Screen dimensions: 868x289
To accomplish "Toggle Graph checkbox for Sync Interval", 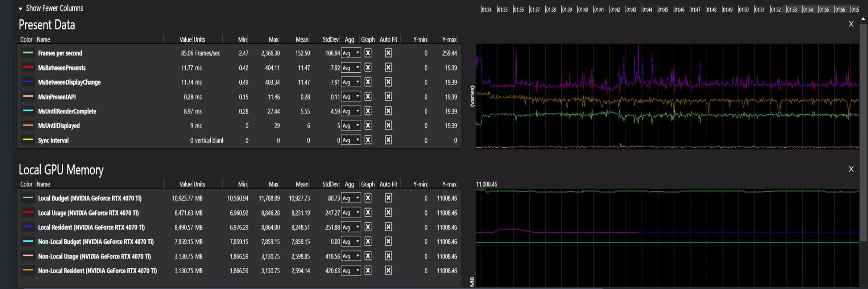I will tap(368, 140).
